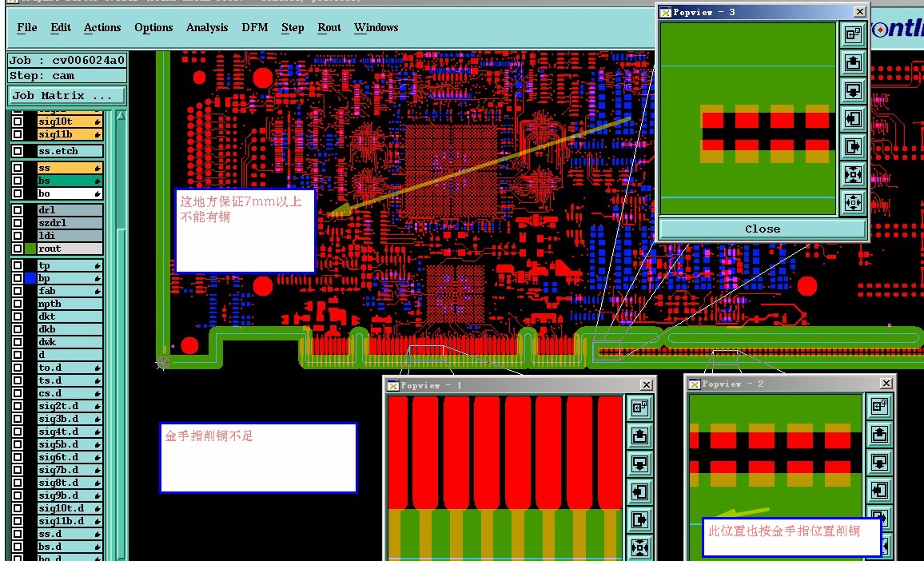Screen dimensions: 924x561
Task: Open the Options menu
Action: click(153, 28)
